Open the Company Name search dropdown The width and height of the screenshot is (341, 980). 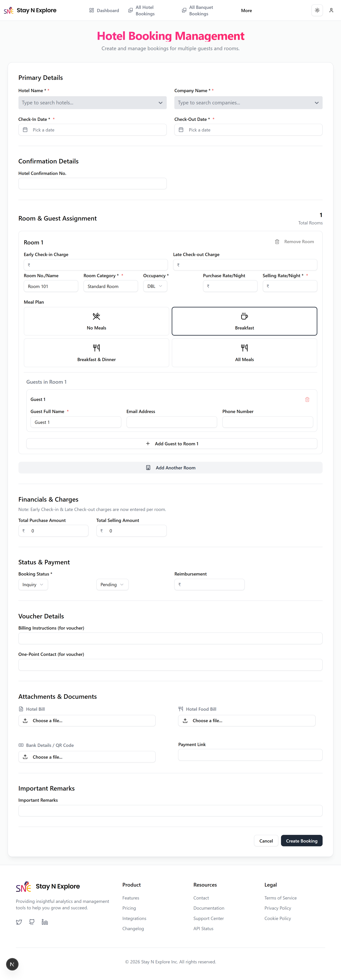pos(248,103)
